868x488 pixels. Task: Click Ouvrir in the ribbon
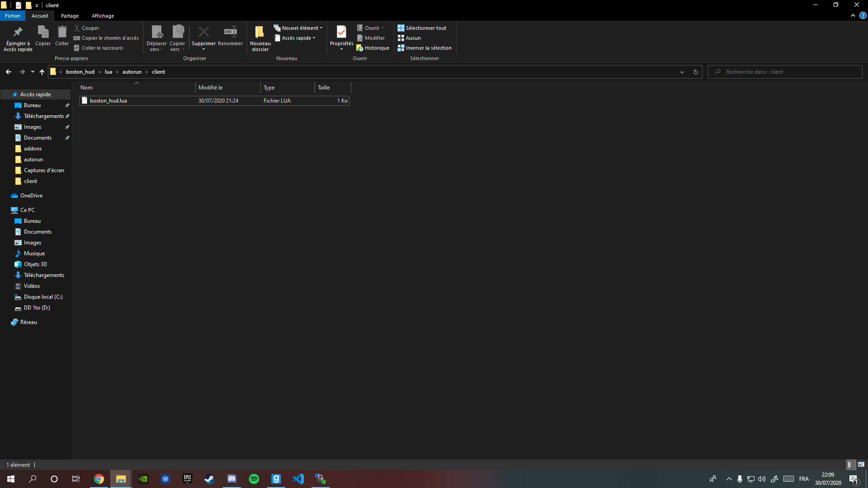[x=370, y=28]
